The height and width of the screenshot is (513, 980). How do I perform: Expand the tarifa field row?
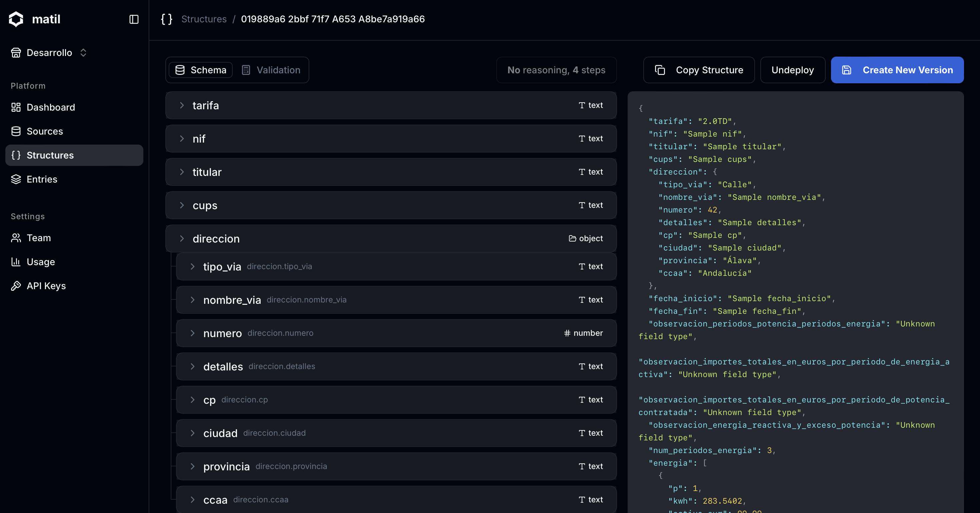[182, 105]
